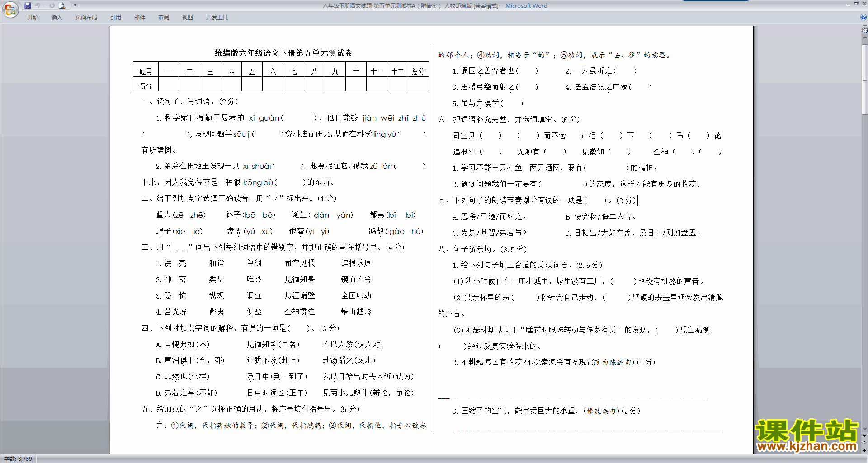Click the 得分 table row label
Screen dimensions: 868x463
coord(146,86)
